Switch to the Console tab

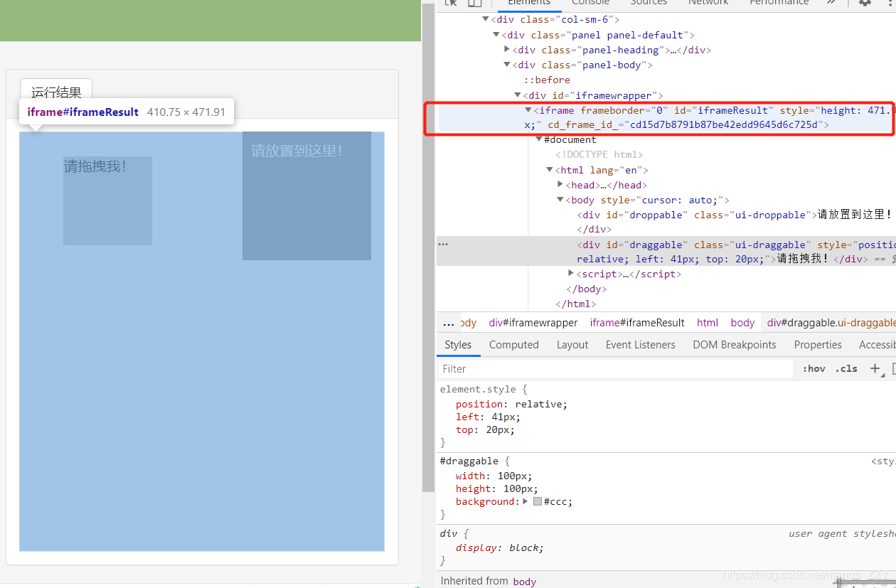coord(590,2)
